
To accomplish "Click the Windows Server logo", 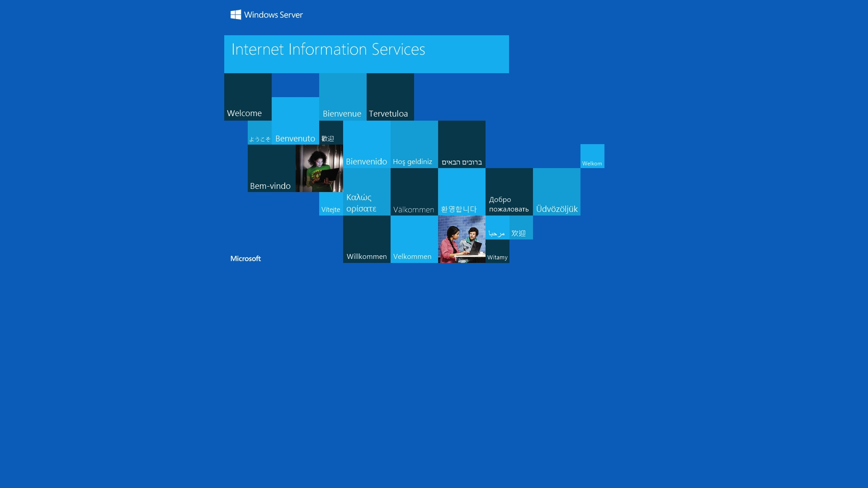I will coord(266,14).
